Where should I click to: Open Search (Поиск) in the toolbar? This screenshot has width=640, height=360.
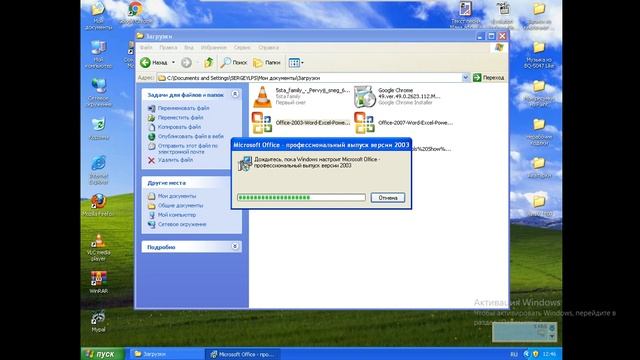click(234, 62)
